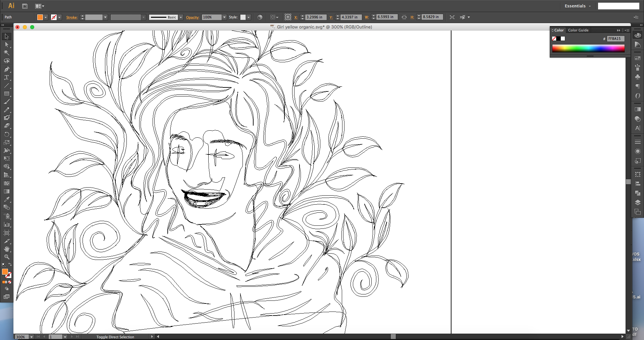Open the Stroke panel icon in dock
This screenshot has height=340, width=644.
point(638,142)
